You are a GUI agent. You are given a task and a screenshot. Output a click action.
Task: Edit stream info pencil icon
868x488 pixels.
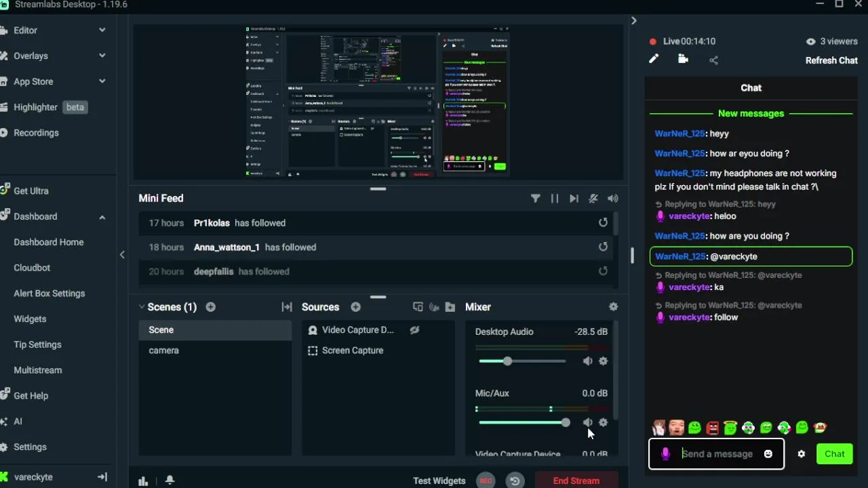tap(654, 60)
